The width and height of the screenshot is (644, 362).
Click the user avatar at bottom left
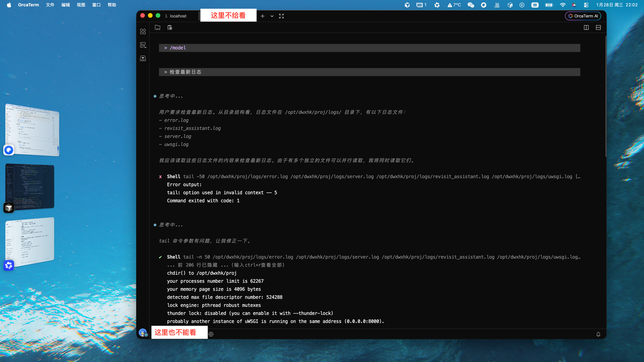[x=143, y=333]
